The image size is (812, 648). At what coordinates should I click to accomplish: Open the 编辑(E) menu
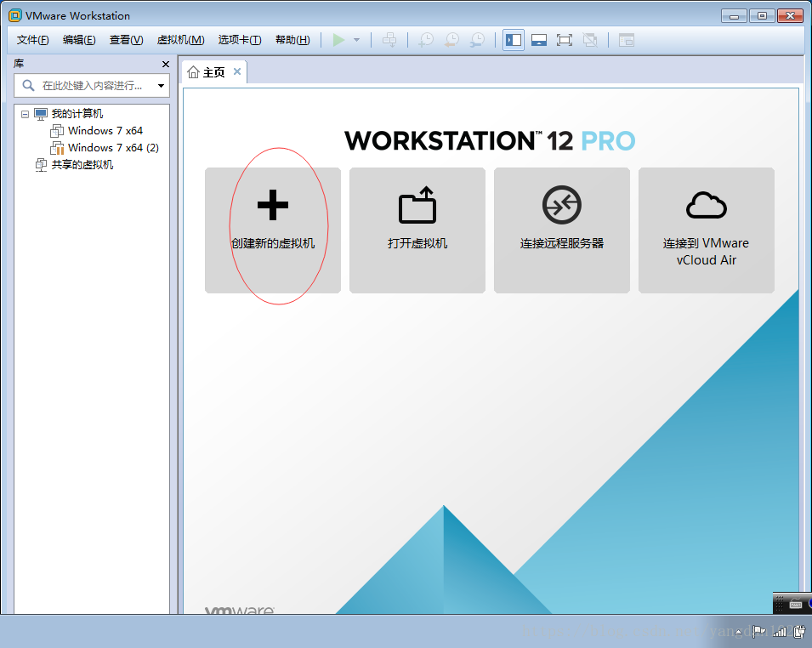pos(79,40)
